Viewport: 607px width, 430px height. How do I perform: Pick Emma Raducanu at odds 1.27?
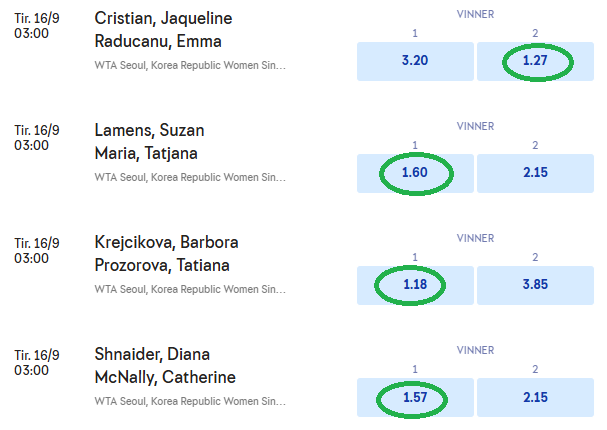point(535,60)
